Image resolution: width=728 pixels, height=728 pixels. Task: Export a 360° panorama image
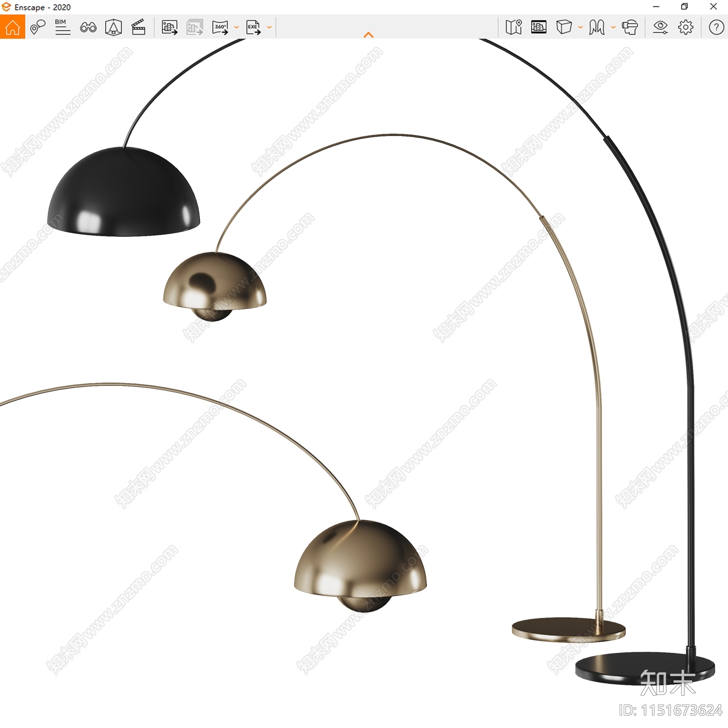coord(220,27)
